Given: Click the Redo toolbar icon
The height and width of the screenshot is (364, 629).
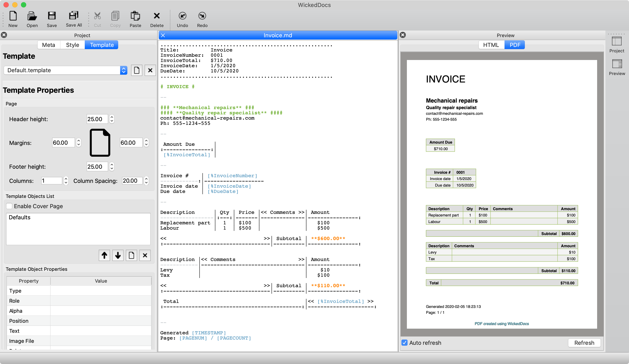Looking at the screenshot, I should (x=202, y=16).
